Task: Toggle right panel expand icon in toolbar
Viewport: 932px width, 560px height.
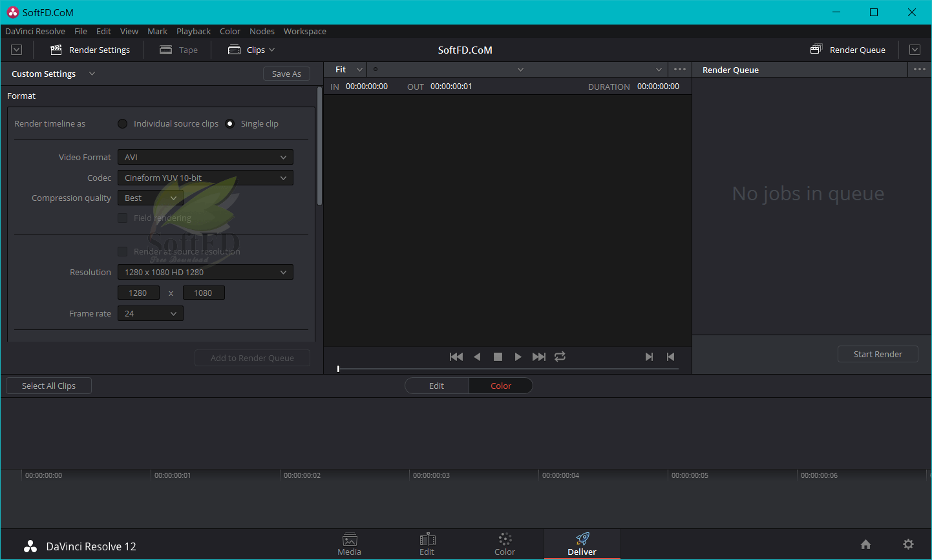Action: (x=915, y=50)
